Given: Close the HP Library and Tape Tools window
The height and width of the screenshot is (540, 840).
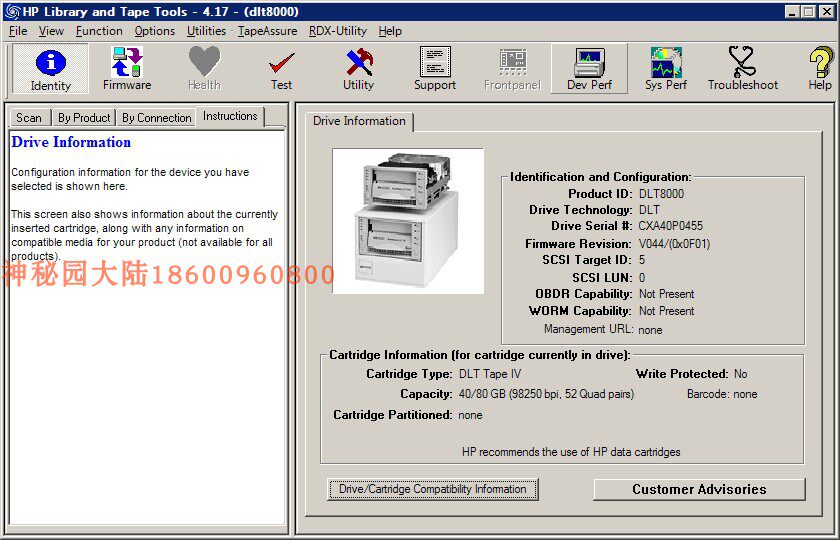Looking at the screenshot, I should coord(827,11).
